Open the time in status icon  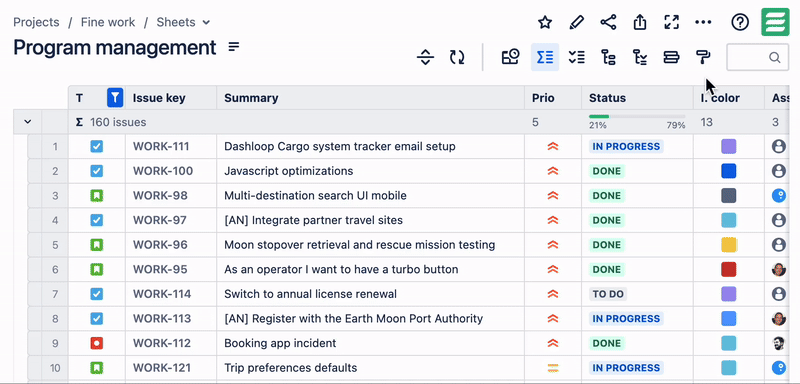click(x=511, y=57)
